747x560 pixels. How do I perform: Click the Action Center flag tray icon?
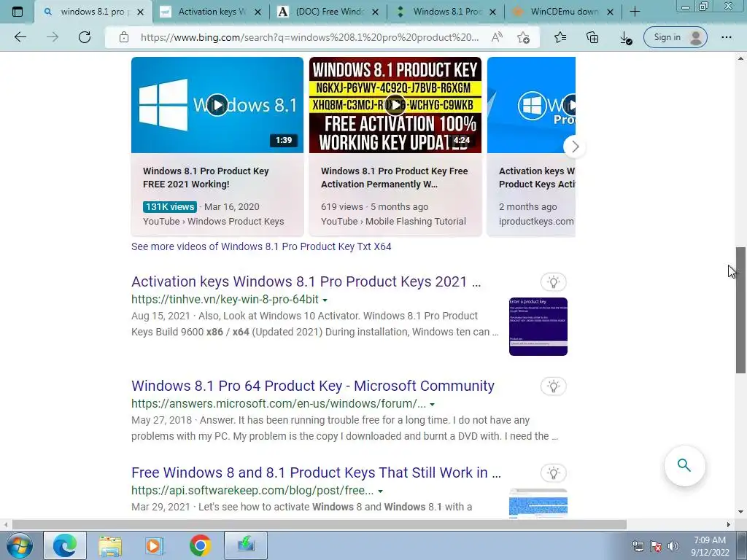click(656, 546)
